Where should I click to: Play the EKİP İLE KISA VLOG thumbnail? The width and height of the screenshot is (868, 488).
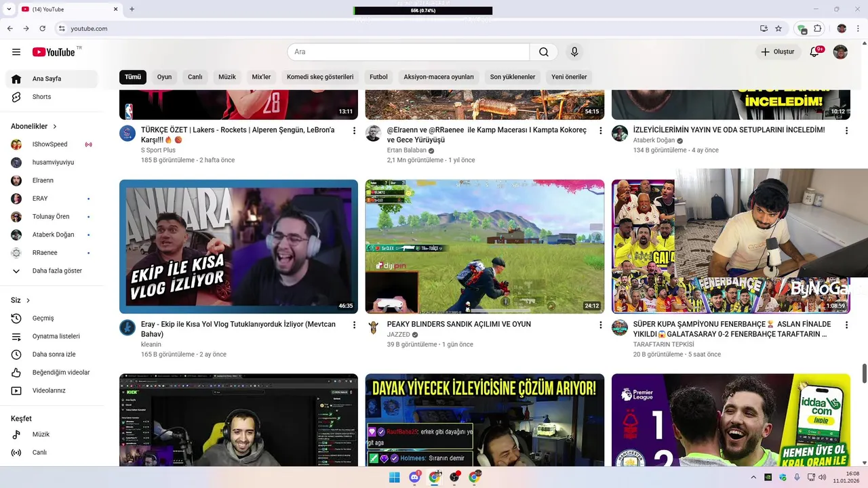coord(239,247)
